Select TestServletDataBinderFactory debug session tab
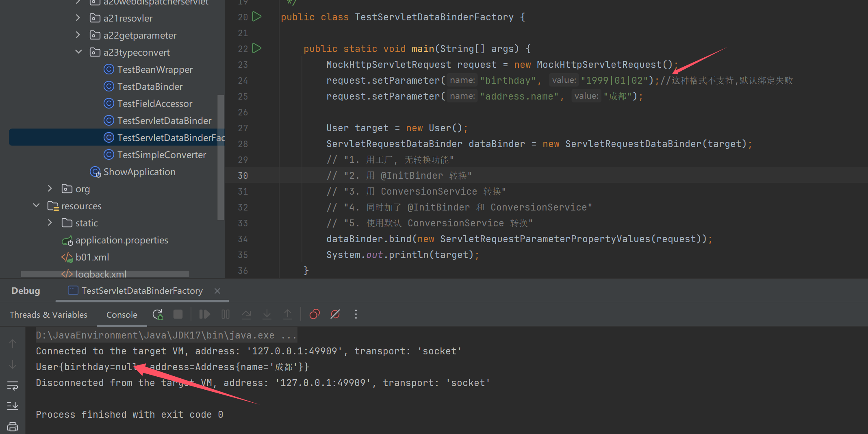868x434 pixels. 142,291
